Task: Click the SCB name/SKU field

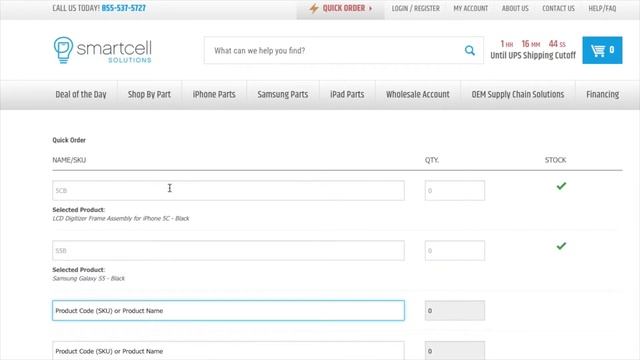Action: 228,191
